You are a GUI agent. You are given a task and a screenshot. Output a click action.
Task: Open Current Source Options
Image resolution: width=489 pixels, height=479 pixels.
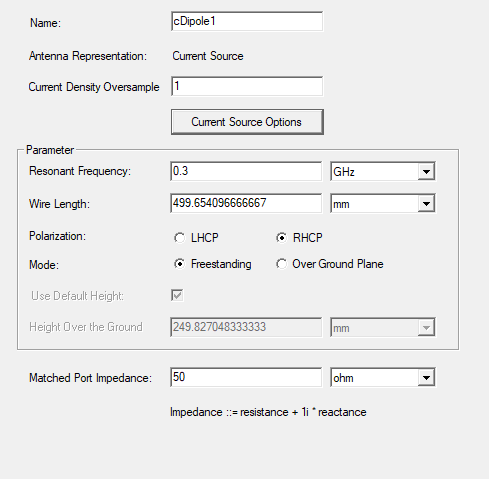pos(247,122)
